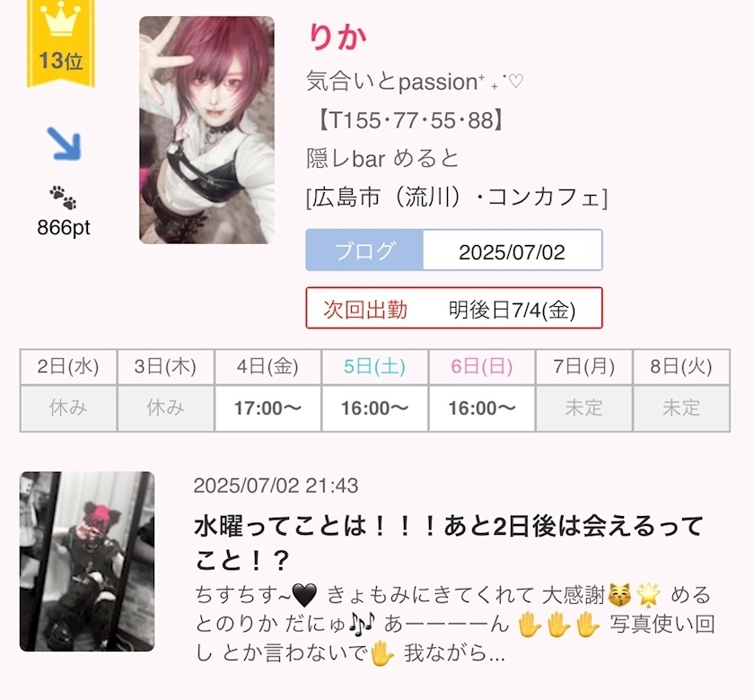
Task: Click the paw print points icon
Action: pyautogui.click(x=63, y=197)
